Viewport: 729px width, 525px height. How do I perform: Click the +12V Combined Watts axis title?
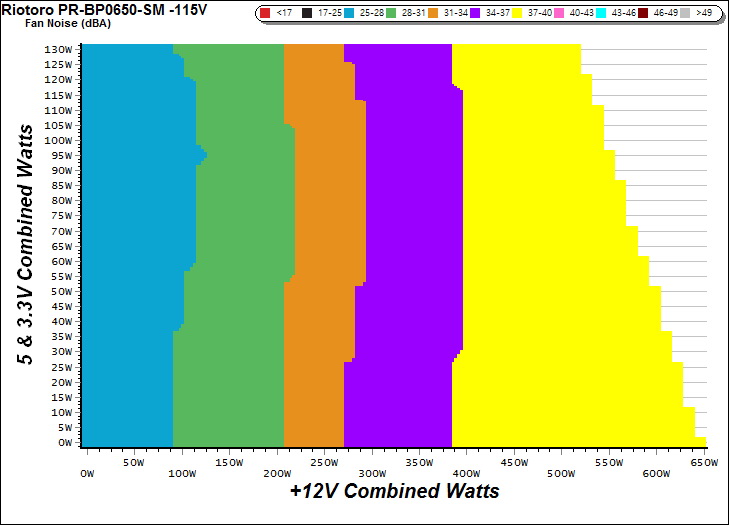(x=394, y=492)
